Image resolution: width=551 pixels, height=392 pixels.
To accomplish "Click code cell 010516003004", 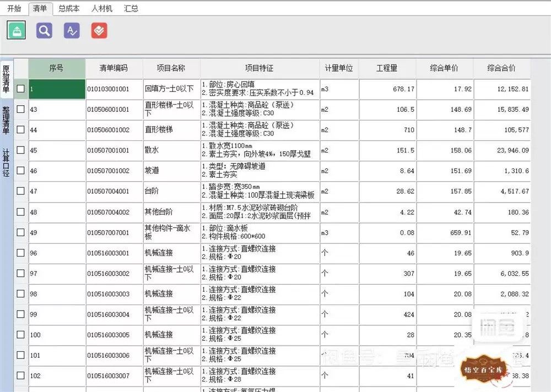I will [x=114, y=314].
